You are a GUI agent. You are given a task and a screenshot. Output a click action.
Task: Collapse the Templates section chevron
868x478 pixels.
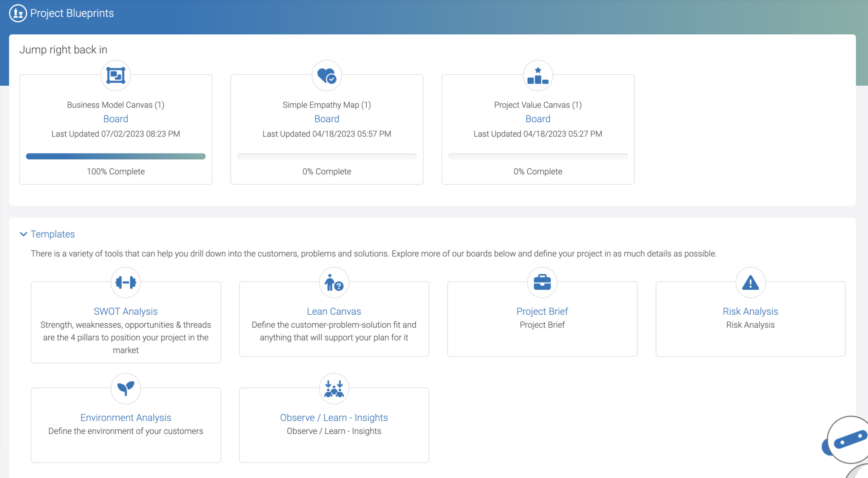pos(23,234)
